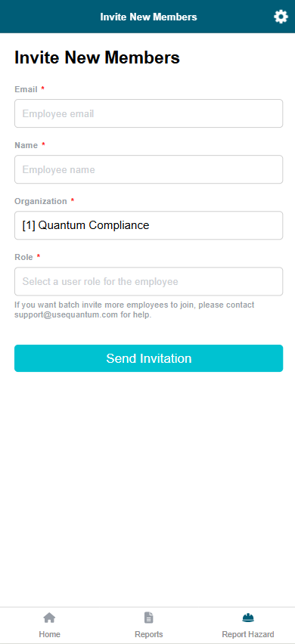The width and height of the screenshot is (295, 644).
Task: Focus the Employee name input field
Action: pos(149,169)
